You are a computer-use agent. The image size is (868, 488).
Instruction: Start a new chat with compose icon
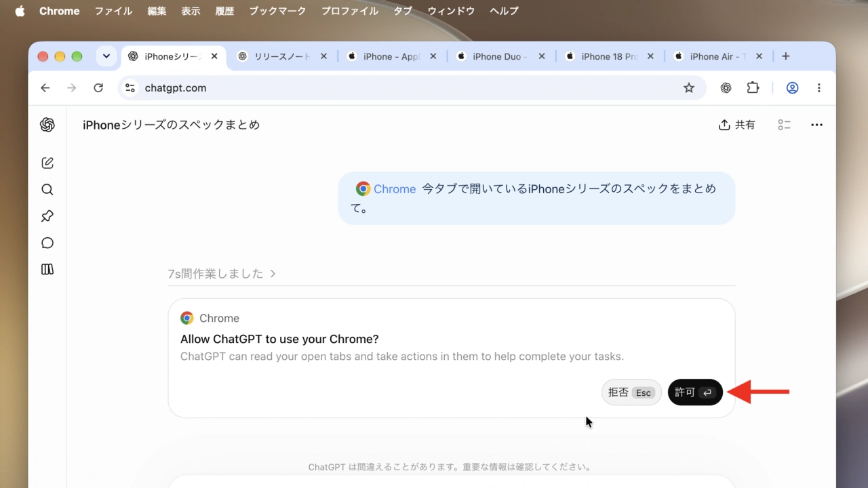click(47, 163)
